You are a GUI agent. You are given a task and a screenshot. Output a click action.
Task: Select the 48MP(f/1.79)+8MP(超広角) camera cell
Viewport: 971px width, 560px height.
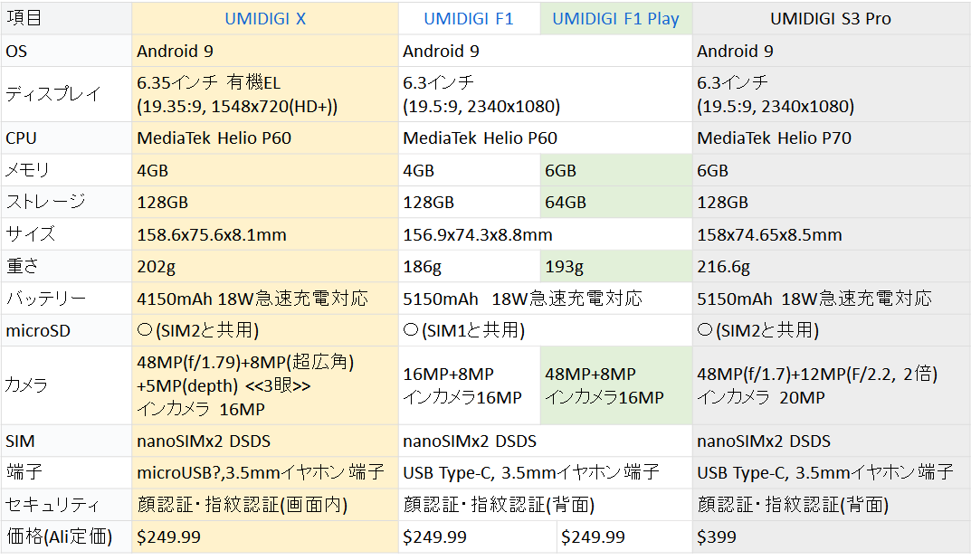pyautogui.click(x=264, y=385)
